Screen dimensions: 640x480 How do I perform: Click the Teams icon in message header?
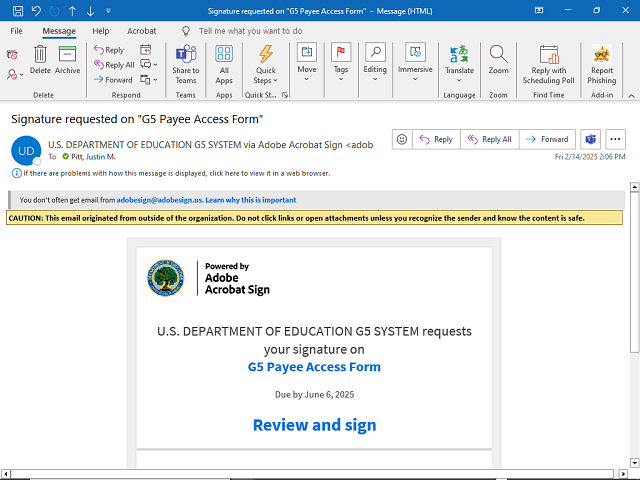tap(590, 140)
